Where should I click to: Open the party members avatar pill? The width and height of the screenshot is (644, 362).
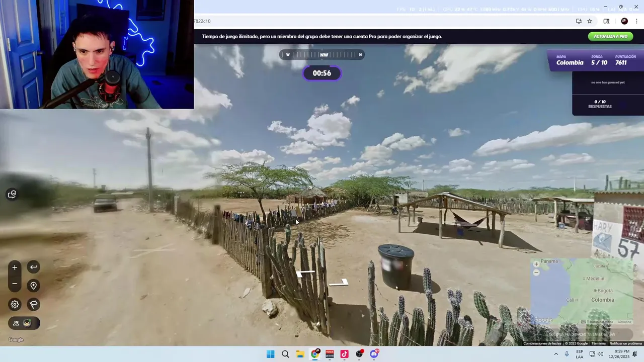[24, 323]
